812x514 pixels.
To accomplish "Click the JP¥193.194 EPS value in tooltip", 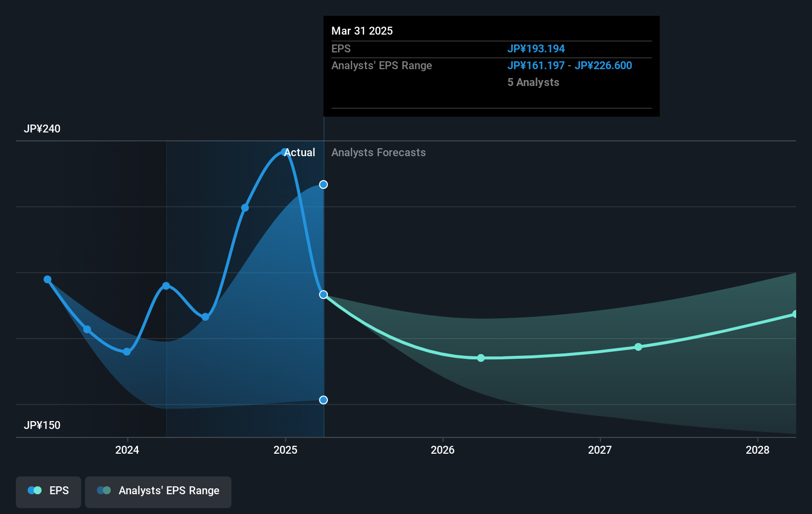I will coord(536,48).
